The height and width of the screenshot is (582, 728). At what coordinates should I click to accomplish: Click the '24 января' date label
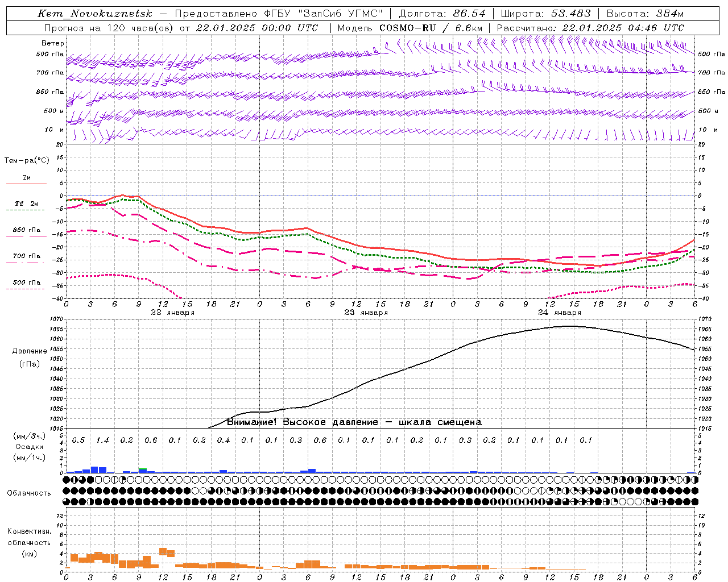(x=560, y=312)
